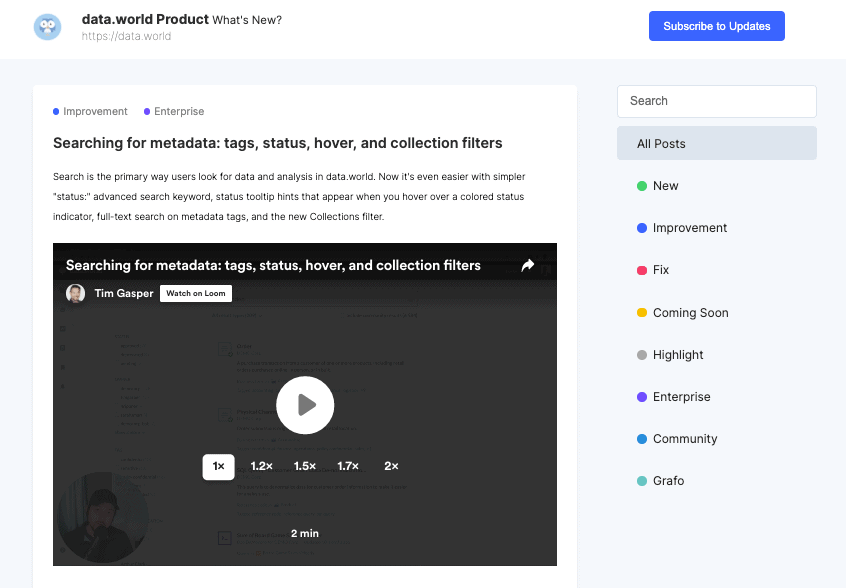Viewport: 846px width, 588px height.
Task: Filter posts by New
Action: coord(658,186)
